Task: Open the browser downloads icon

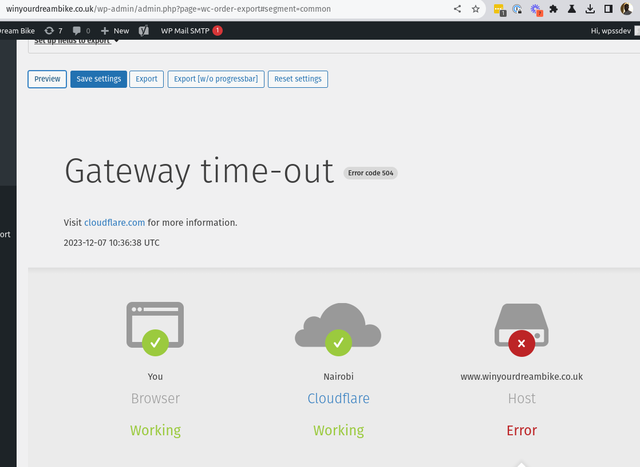Action: (590, 9)
